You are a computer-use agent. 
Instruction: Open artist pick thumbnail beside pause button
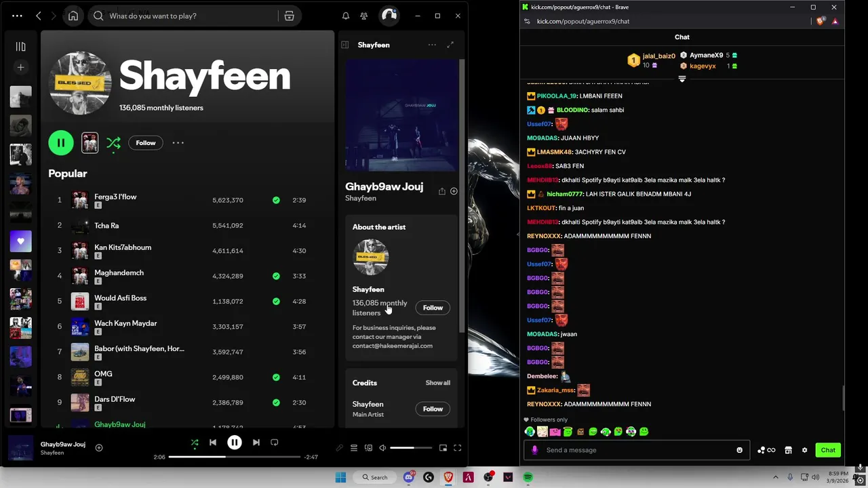[90, 142]
